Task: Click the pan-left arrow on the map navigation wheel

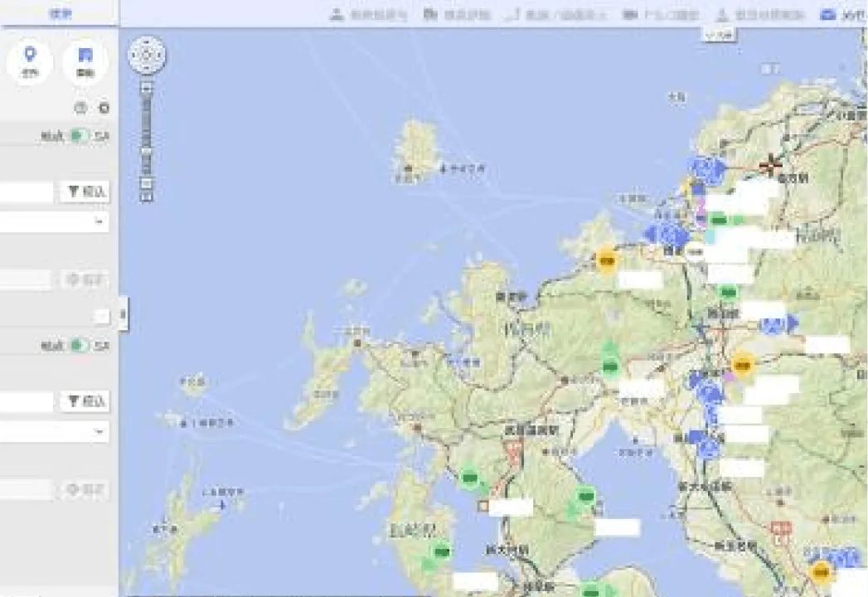Action: [x=134, y=56]
